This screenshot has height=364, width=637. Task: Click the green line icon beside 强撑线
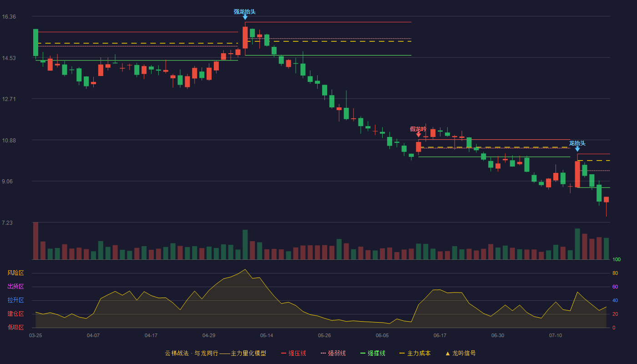363,353
